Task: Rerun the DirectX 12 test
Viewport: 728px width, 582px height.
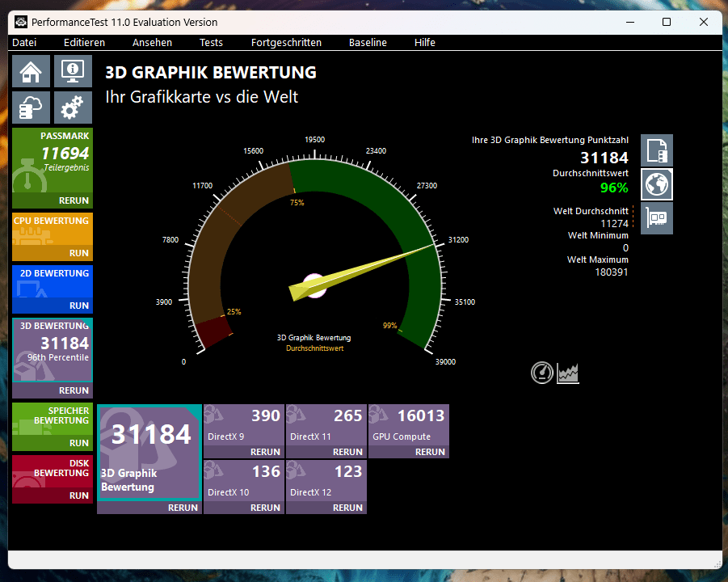Action: [x=347, y=508]
